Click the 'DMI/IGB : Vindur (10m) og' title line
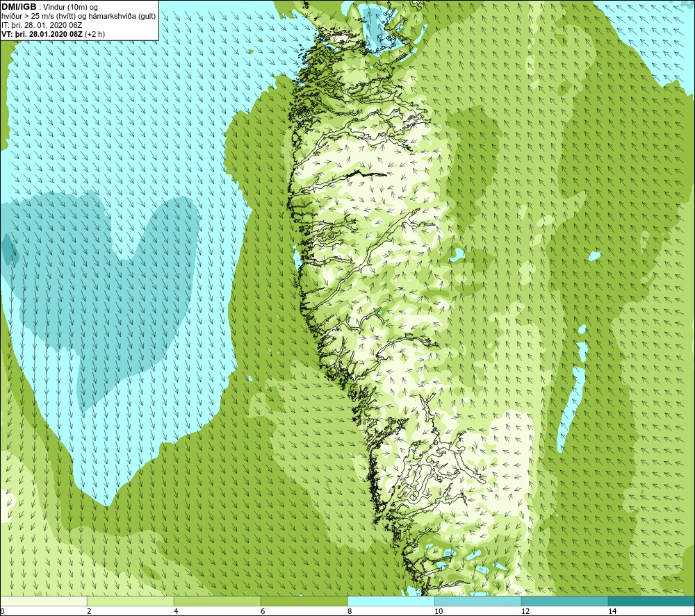Viewport: 695px width, 616px height. (x=50, y=7)
